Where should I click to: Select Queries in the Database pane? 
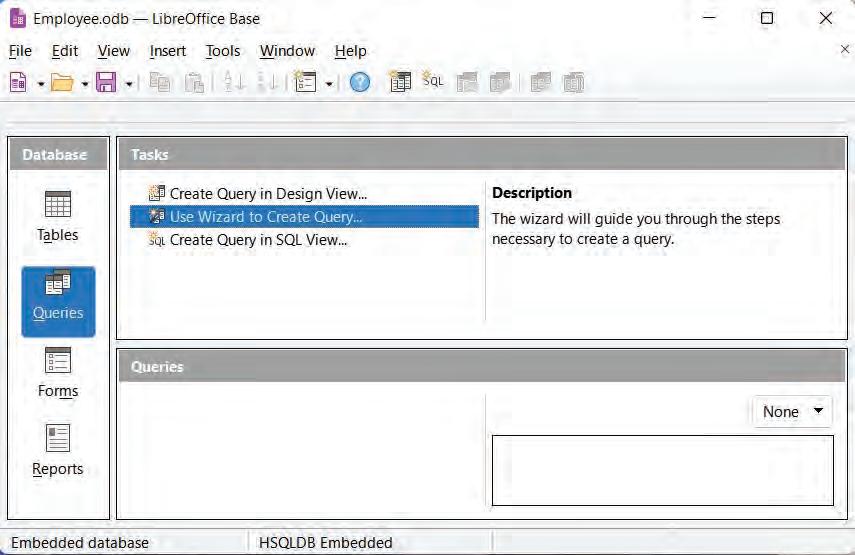click(58, 301)
